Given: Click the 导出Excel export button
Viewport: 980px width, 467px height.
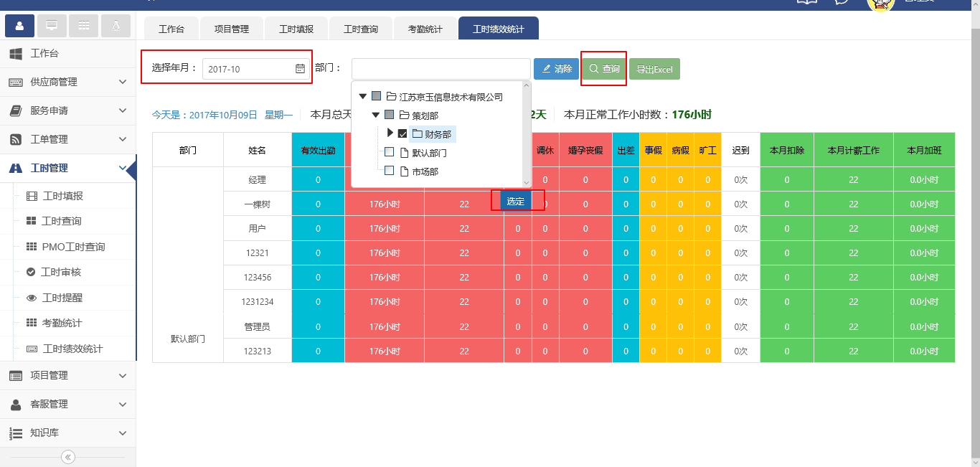Looking at the screenshot, I should pyautogui.click(x=654, y=68).
